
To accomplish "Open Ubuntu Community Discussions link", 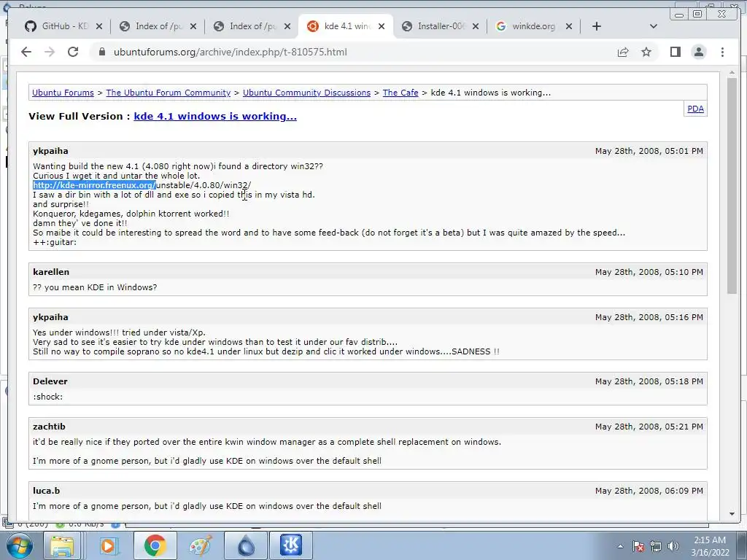I will (x=307, y=93).
